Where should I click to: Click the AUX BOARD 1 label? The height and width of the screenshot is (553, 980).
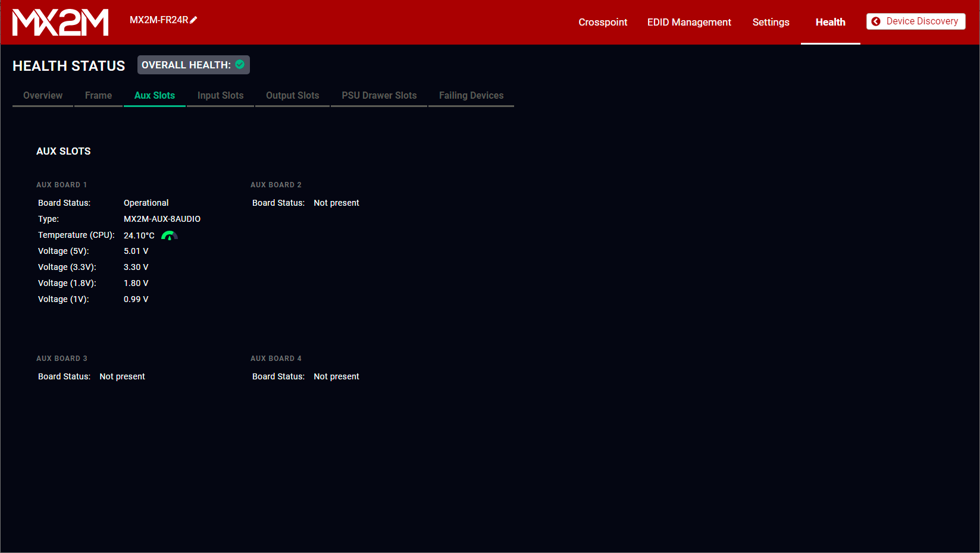61,185
